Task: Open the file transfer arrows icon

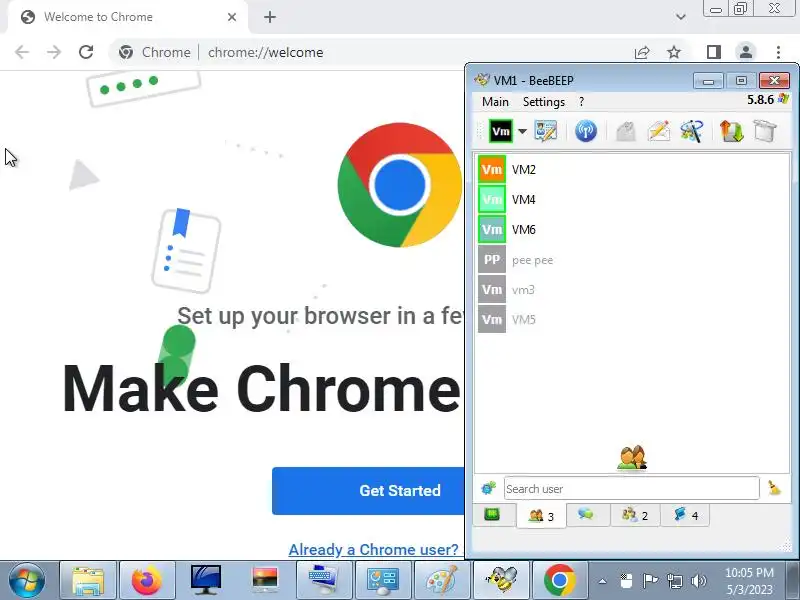Action: (x=731, y=131)
